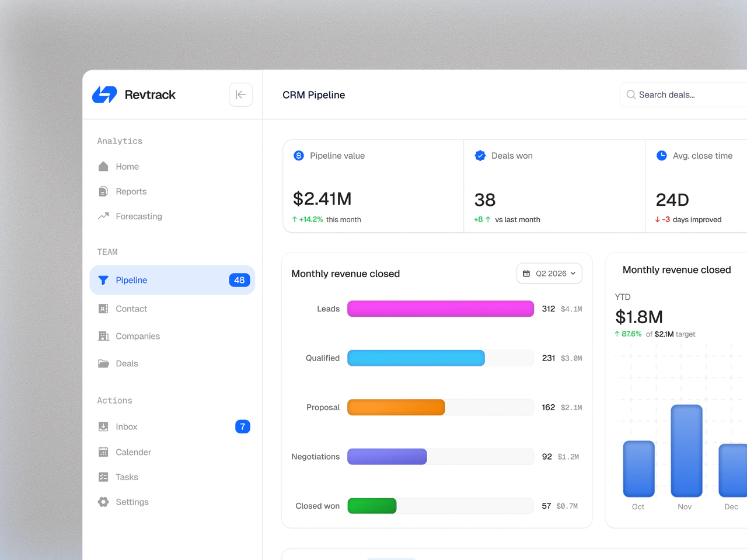Screen dimensions: 747x560
Task: Click the +8 vs last month change
Action: pyautogui.click(x=507, y=219)
